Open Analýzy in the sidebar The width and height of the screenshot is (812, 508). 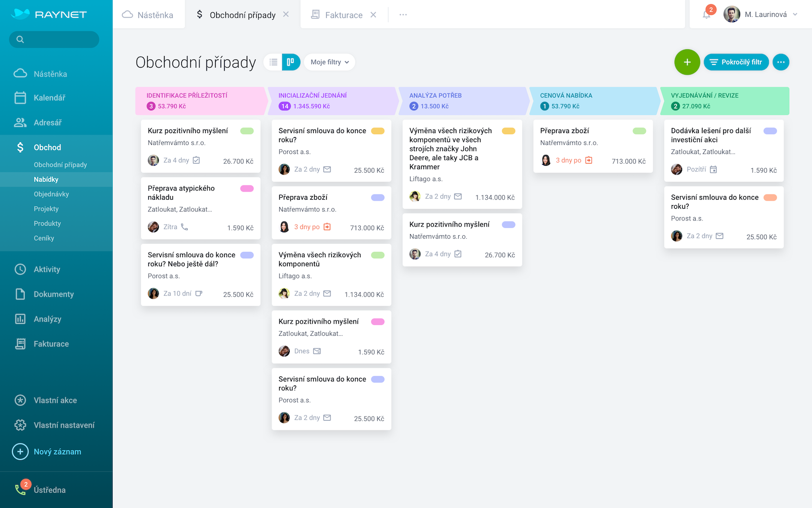47,319
